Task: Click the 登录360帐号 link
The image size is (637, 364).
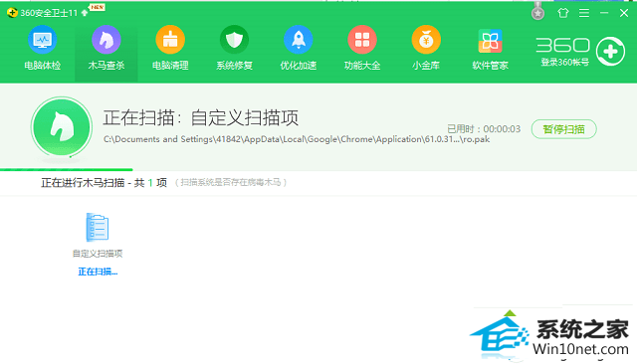Action: click(564, 63)
